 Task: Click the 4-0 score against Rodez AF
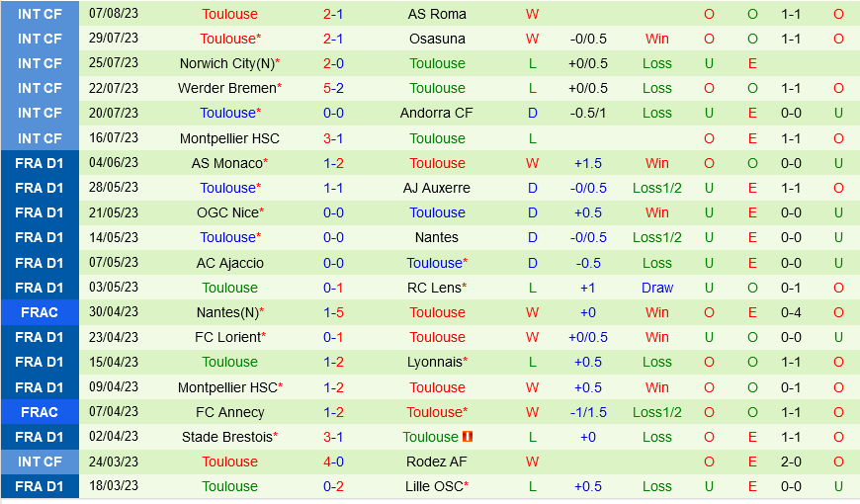point(333,462)
